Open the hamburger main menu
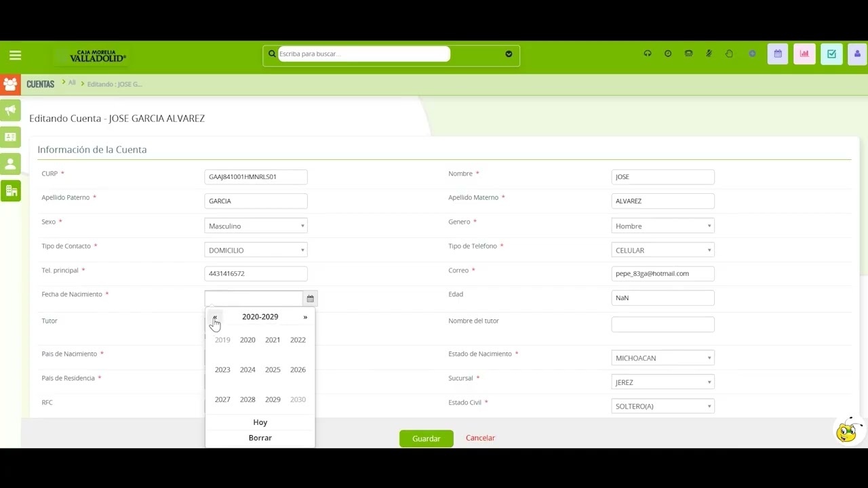This screenshot has height=488, width=868. (15, 56)
